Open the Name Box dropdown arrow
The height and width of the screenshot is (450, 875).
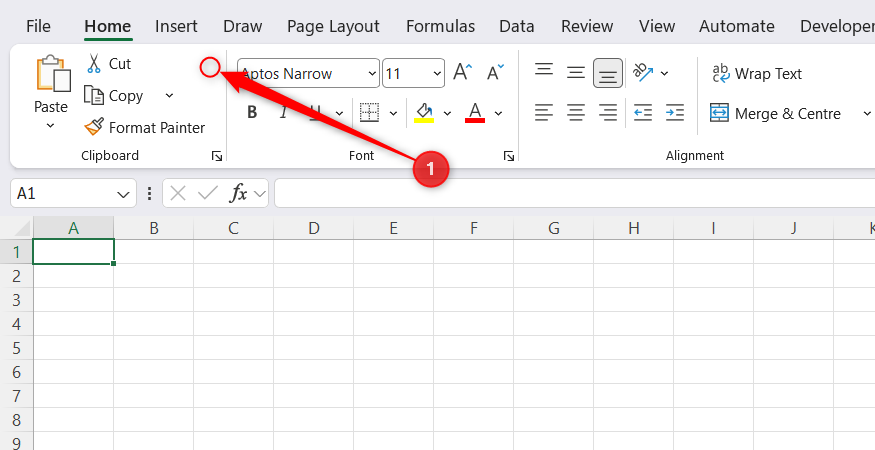pos(123,194)
